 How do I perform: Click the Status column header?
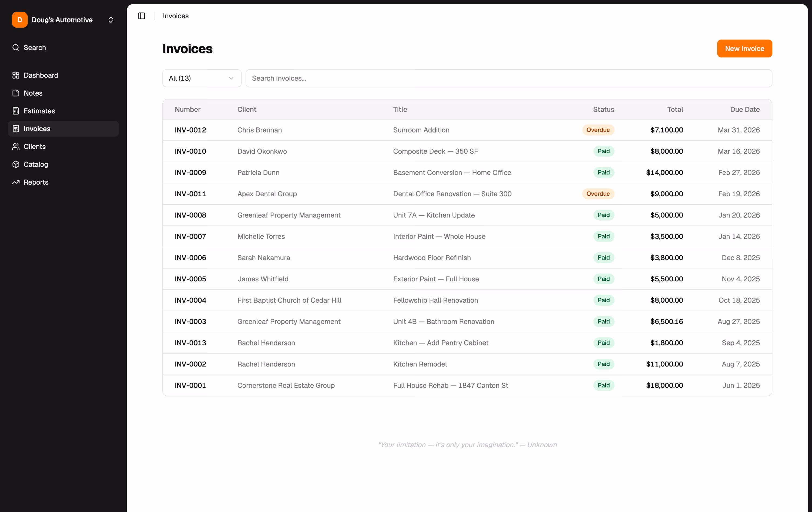pos(604,110)
